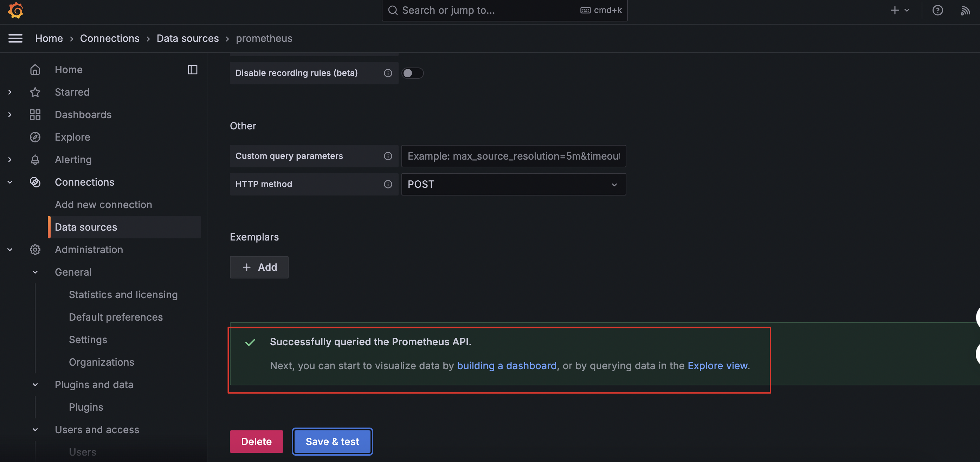Show info tooltip for HTTP method

coord(388,184)
